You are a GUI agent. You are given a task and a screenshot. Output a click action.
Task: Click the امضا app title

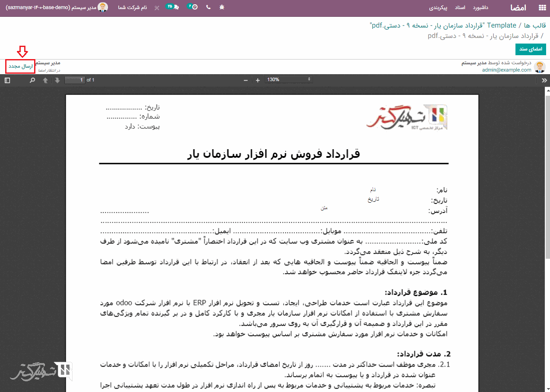518,8
